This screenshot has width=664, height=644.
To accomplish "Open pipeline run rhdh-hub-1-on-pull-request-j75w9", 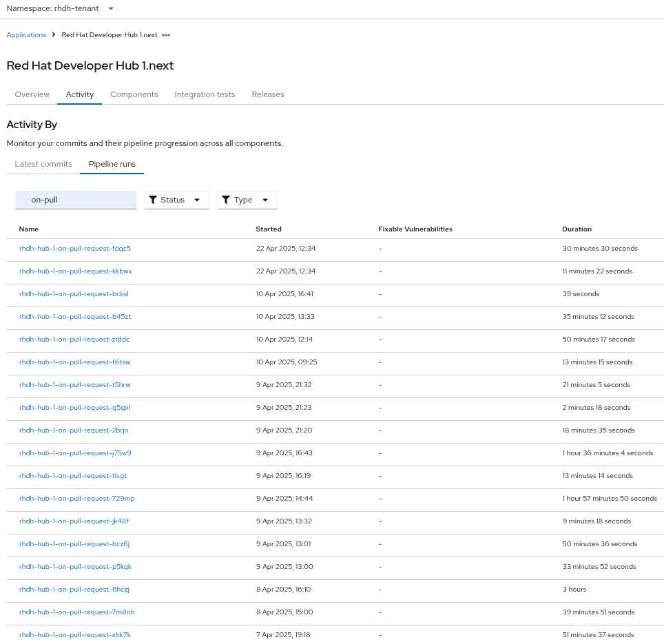I will click(75, 453).
